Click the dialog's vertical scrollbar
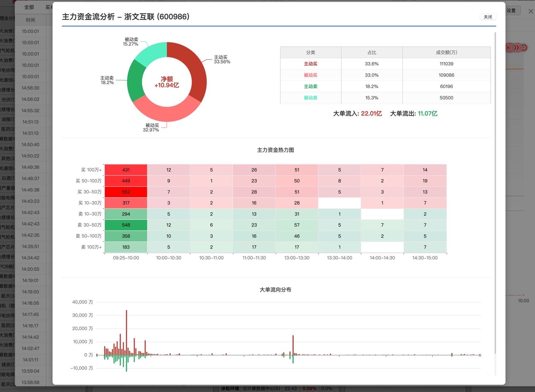 coord(495,184)
